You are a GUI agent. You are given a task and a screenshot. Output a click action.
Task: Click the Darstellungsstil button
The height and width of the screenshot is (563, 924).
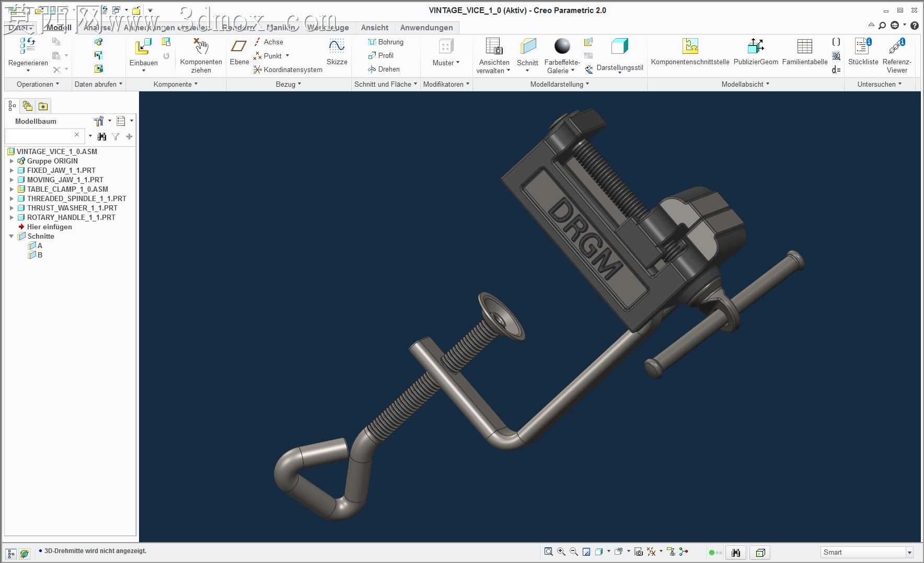tap(620, 55)
